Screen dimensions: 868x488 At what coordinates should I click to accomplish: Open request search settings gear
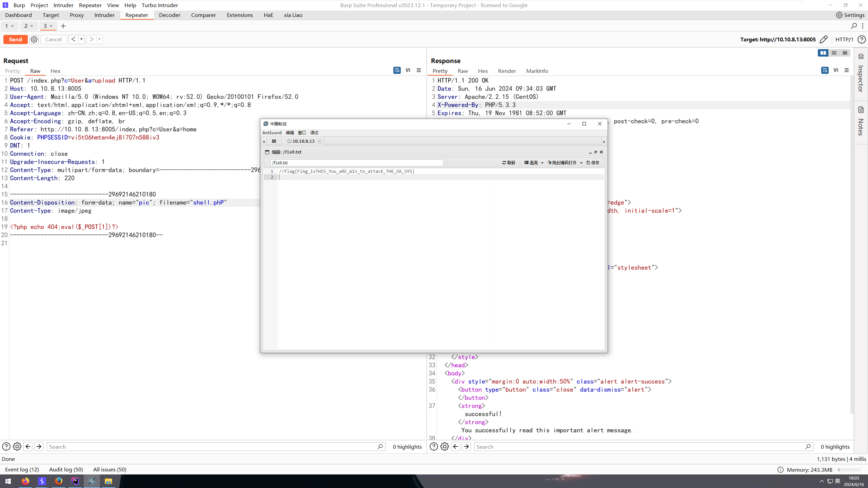coord(17,447)
